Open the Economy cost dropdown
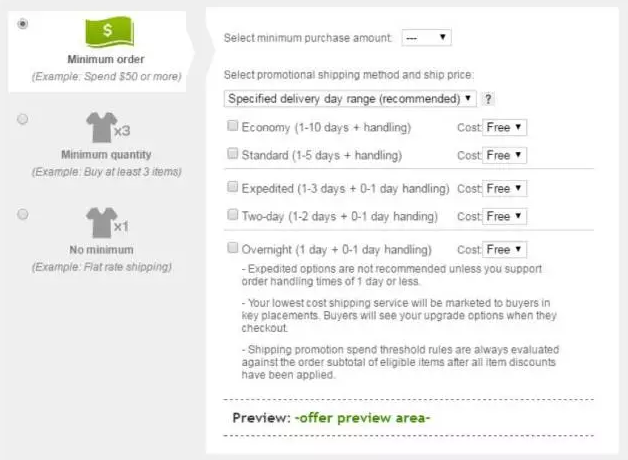The width and height of the screenshot is (628, 460). 505,127
